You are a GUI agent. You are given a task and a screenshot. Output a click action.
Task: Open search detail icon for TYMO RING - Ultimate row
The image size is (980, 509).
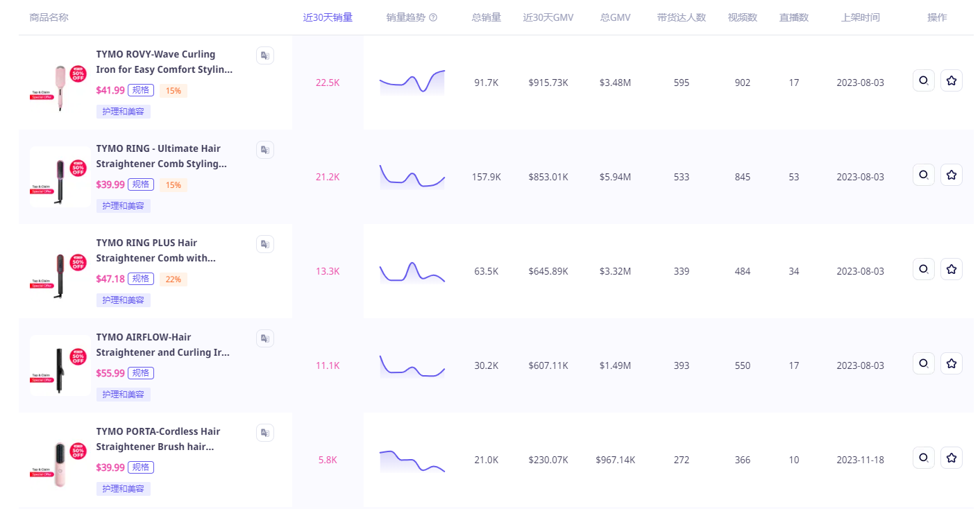[923, 175]
